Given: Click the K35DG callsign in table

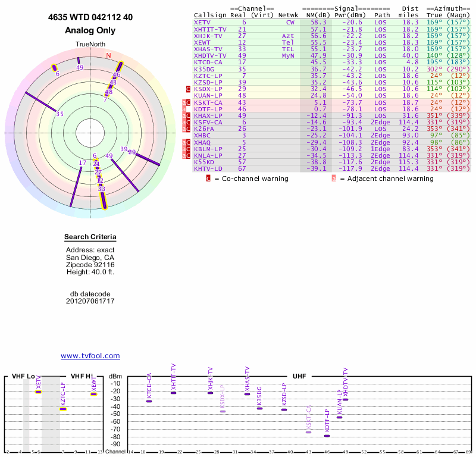Looking at the screenshot, I should 204,69.
